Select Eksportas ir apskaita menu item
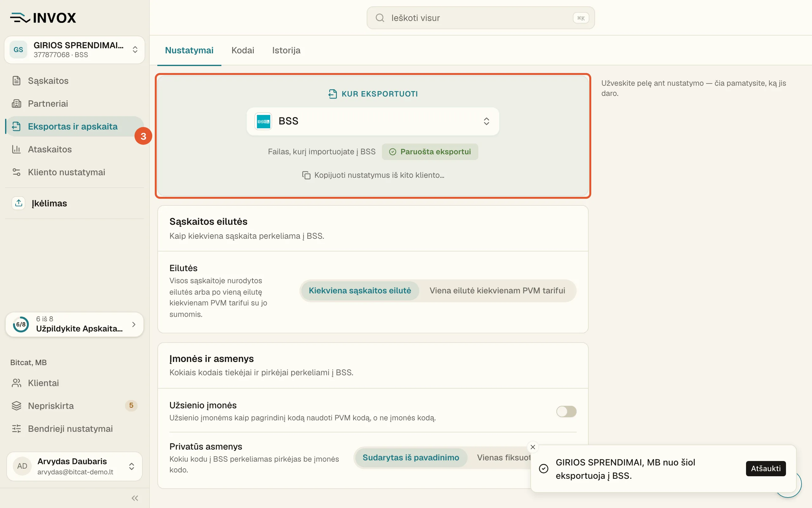 point(75,126)
